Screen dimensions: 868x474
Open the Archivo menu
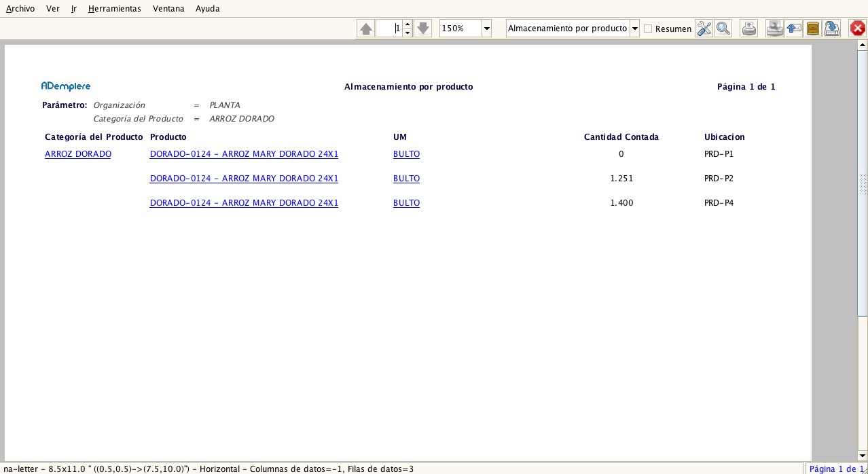pos(20,9)
